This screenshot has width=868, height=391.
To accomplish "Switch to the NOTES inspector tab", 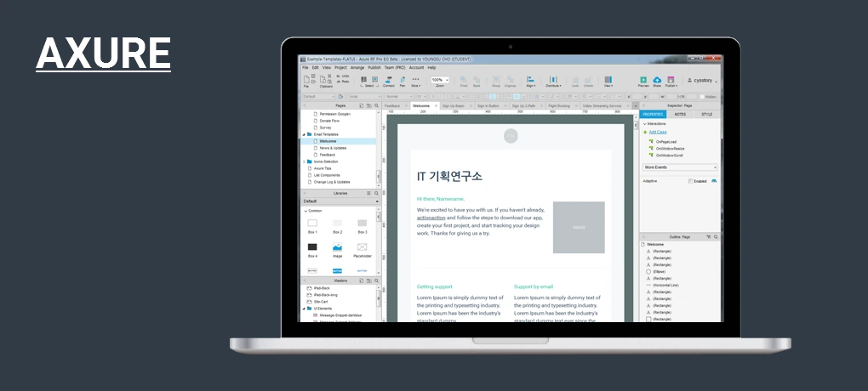I will point(680,115).
